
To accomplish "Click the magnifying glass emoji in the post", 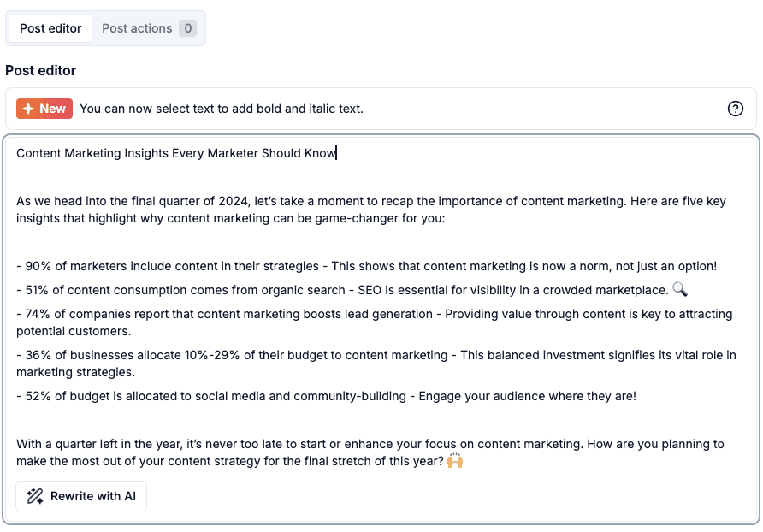I will pyautogui.click(x=680, y=290).
